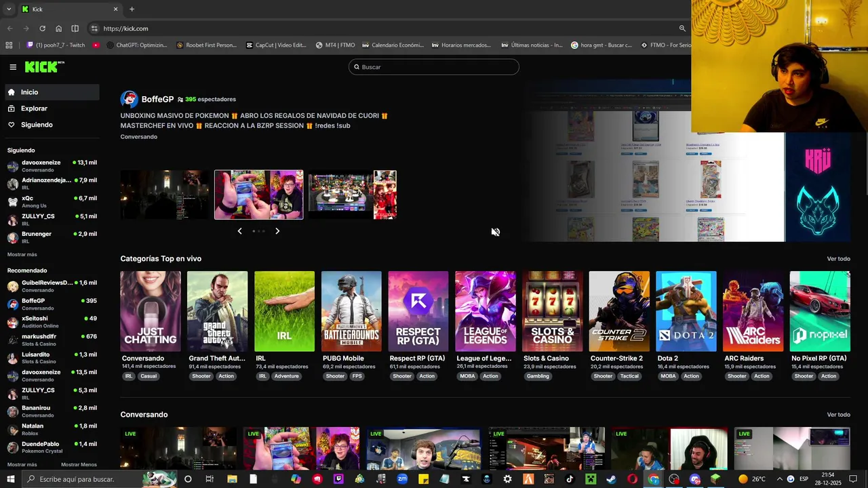
Task: Open ARC Raiders category card
Action: pyautogui.click(x=753, y=311)
